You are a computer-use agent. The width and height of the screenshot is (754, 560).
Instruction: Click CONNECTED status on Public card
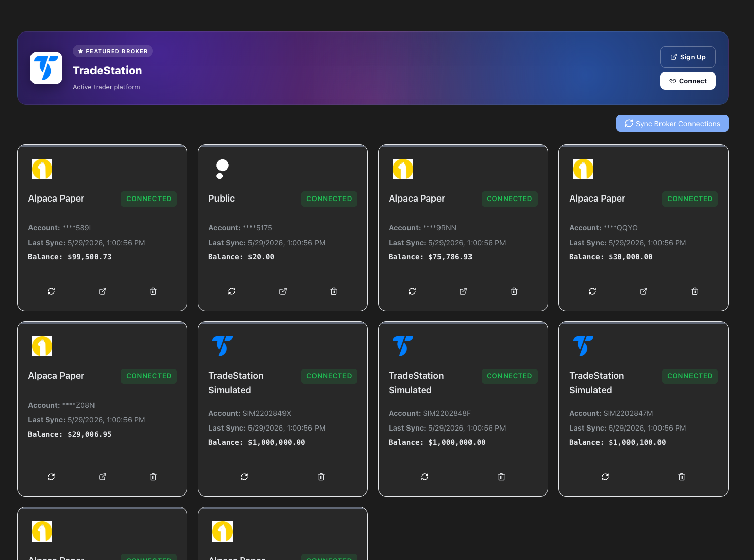pyautogui.click(x=329, y=199)
